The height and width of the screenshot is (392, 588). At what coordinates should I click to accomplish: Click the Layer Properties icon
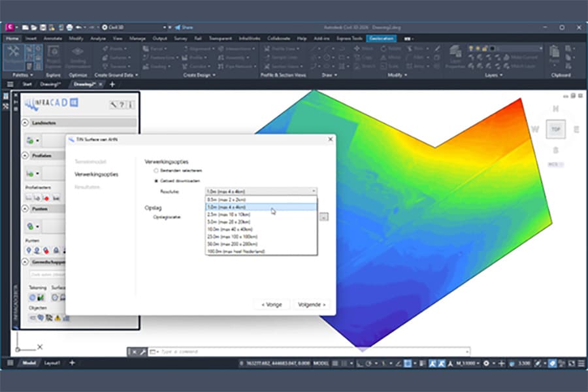pos(455,56)
